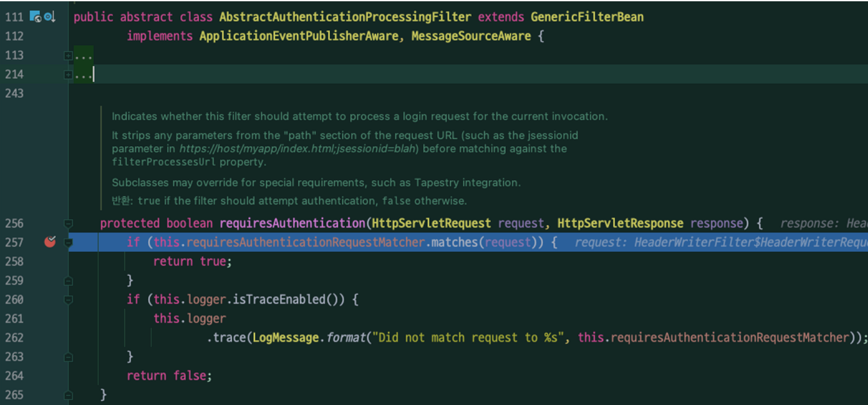Click the fold end marker on line 259
Screen dimensions: 868x405
(69, 281)
